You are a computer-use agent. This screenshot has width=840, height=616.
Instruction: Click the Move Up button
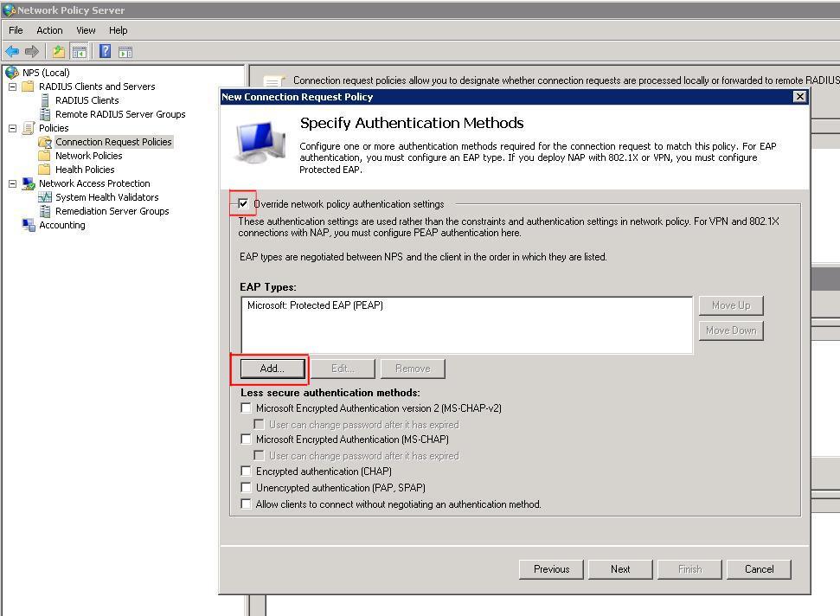point(731,305)
